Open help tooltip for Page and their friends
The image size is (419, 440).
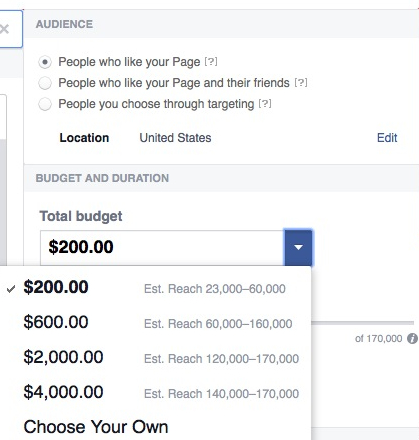point(301,83)
